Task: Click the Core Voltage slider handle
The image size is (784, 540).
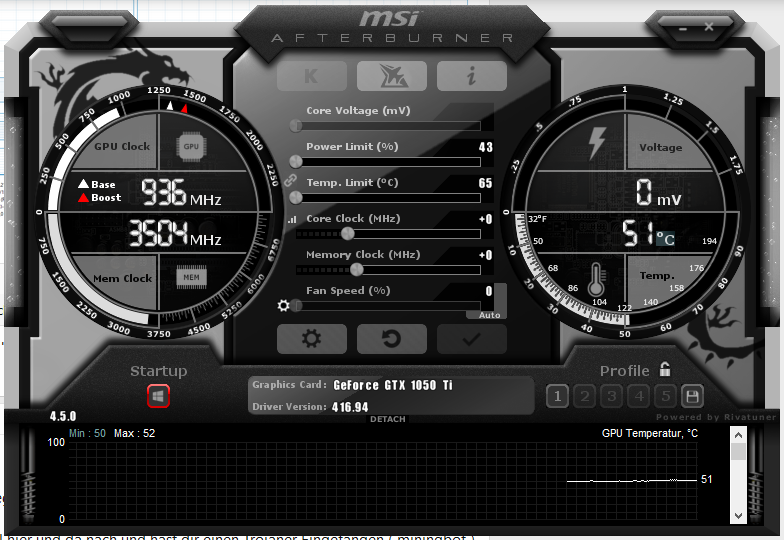Action: pos(296,126)
